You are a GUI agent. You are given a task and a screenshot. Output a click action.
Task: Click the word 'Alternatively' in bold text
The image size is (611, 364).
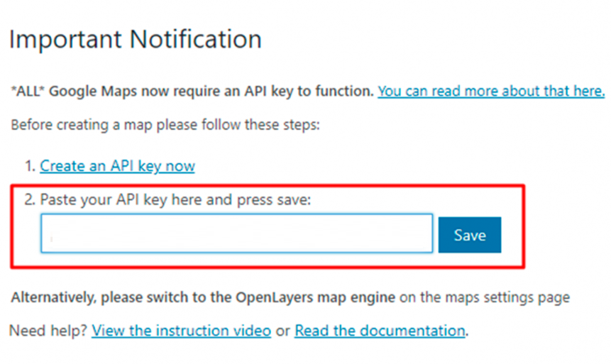(x=53, y=298)
